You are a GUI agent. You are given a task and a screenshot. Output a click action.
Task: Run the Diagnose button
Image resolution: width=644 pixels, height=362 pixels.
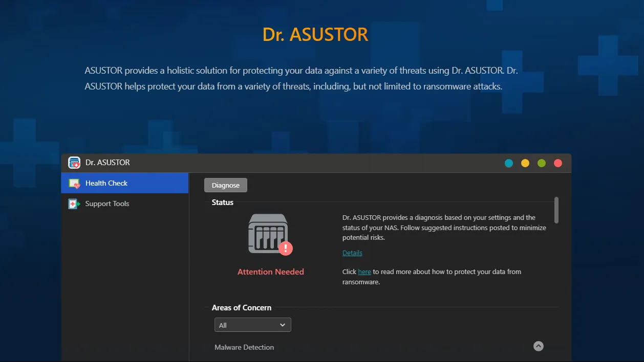point(226,185)
